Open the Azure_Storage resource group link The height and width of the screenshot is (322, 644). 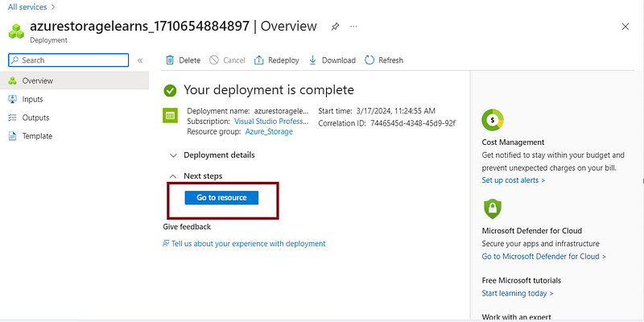[269, 132]
